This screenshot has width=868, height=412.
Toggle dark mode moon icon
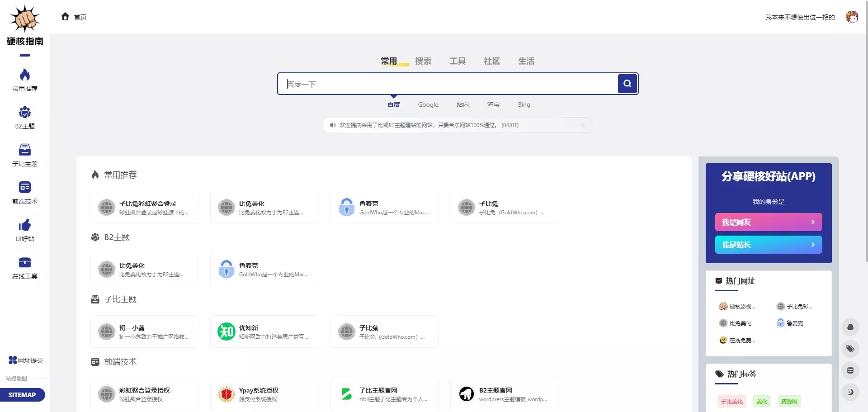850,392
